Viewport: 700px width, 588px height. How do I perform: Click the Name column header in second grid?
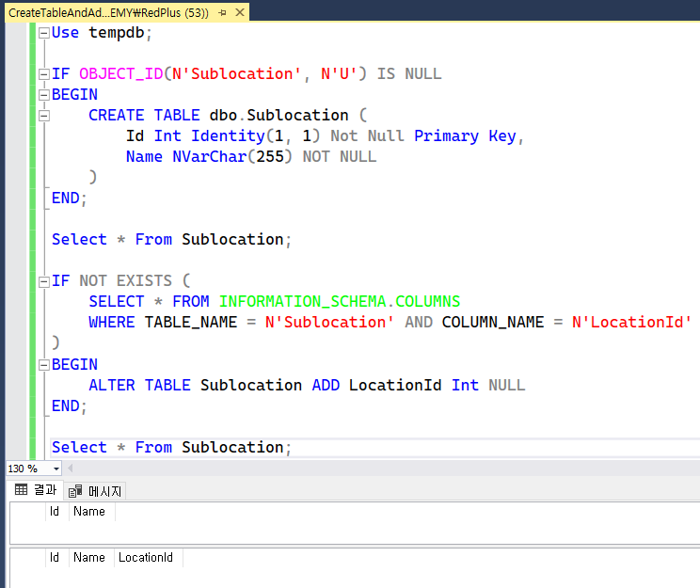tap(89, 558)
